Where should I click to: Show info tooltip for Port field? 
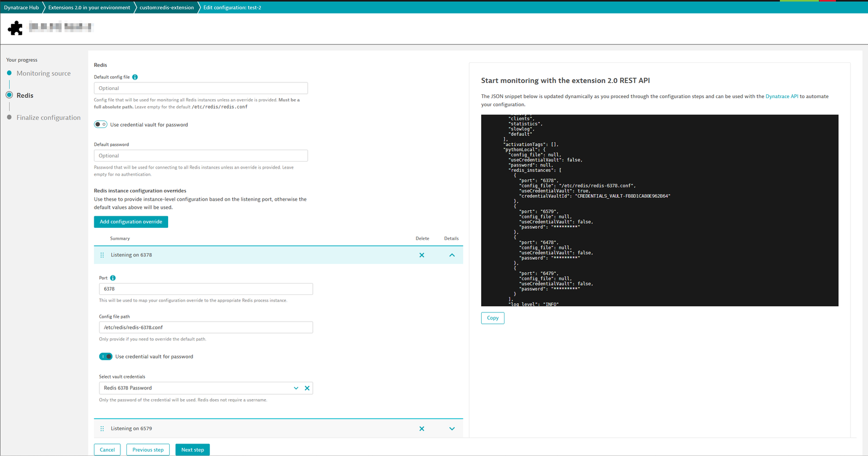pyautogui.click(x=113, y=278)
